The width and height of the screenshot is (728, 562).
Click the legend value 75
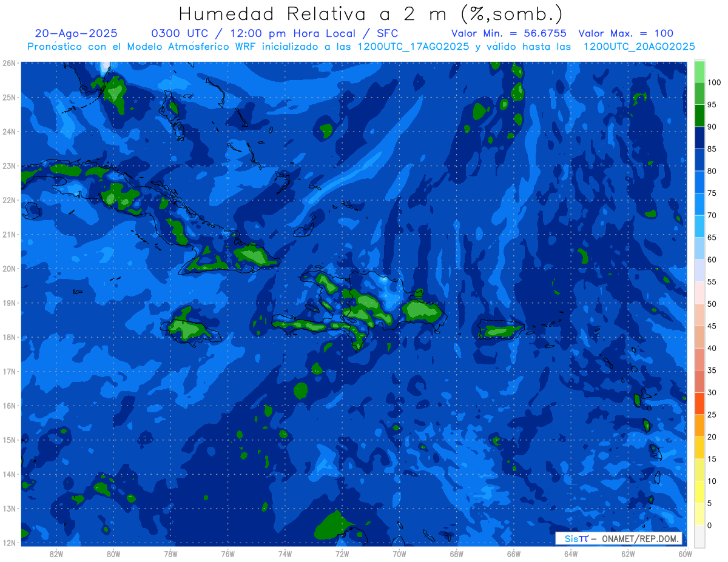coord(712,193)
